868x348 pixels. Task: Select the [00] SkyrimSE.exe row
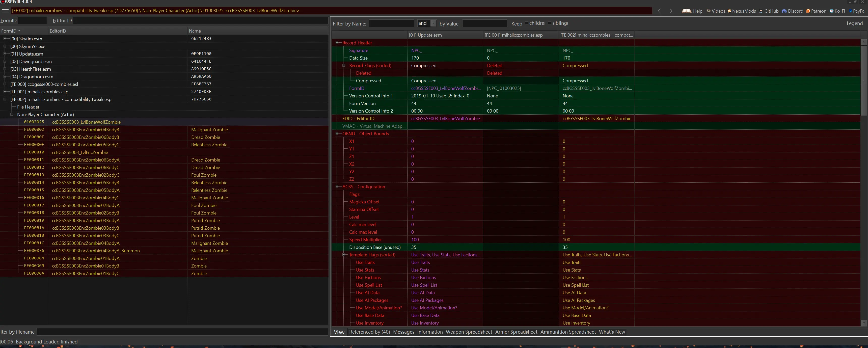pos(28,46)
